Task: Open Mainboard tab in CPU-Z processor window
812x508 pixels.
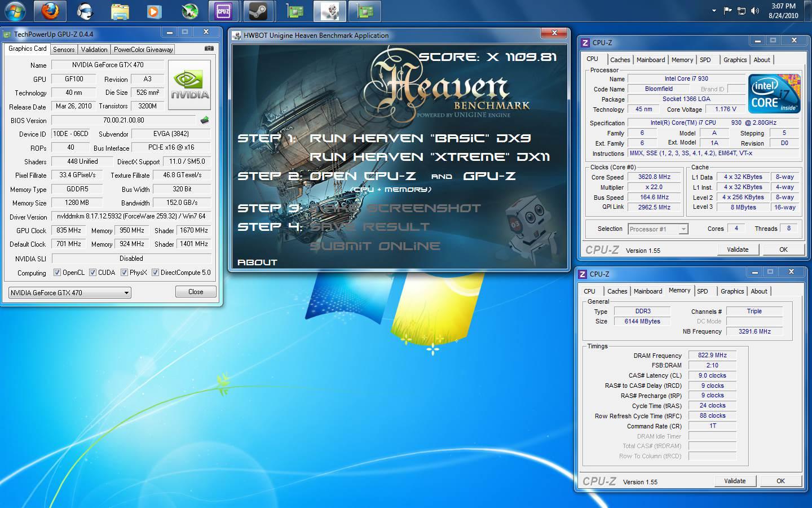Action: [x=651, y=60]
